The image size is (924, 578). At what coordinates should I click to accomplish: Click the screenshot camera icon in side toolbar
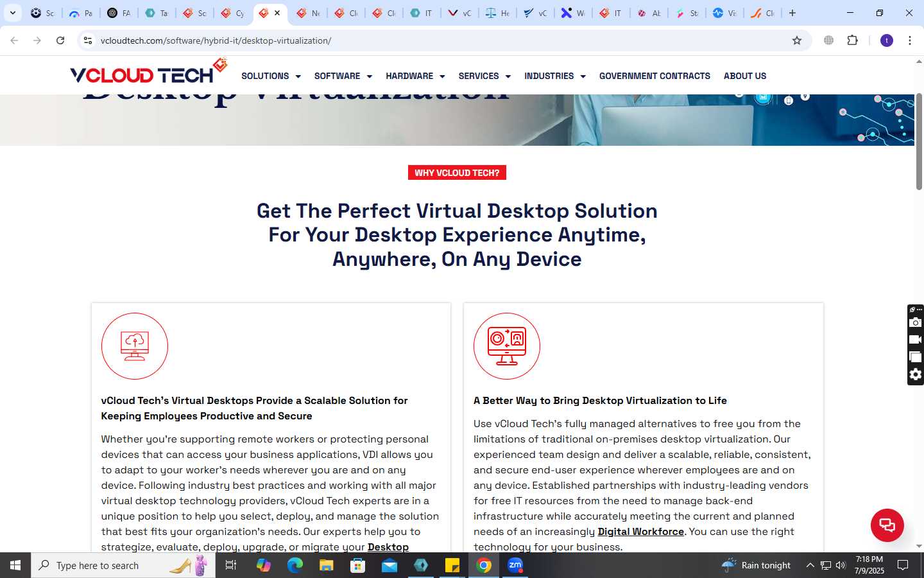point(916,322)
